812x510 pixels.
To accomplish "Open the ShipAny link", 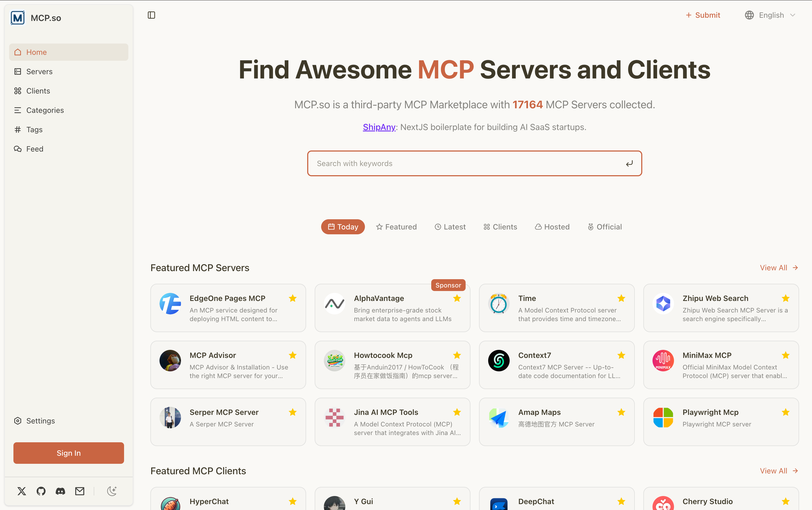I will coord(379,127).
